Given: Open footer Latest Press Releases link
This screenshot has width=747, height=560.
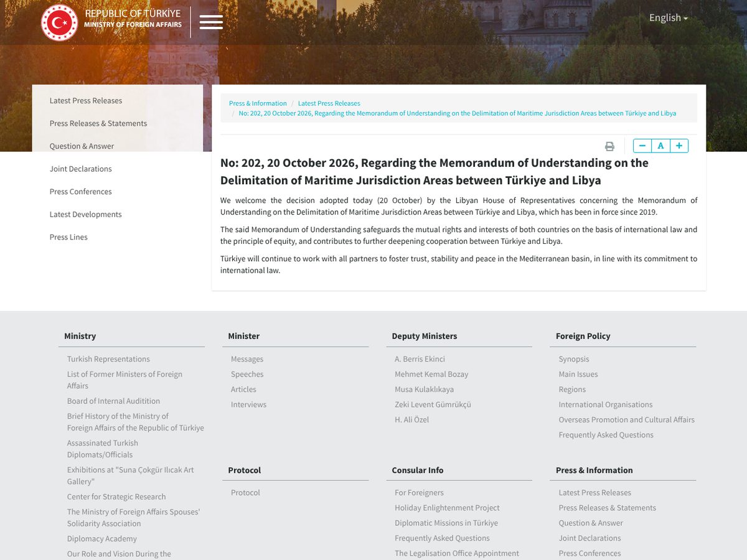Looking at the screenshot, I should (x=595, y=492).
